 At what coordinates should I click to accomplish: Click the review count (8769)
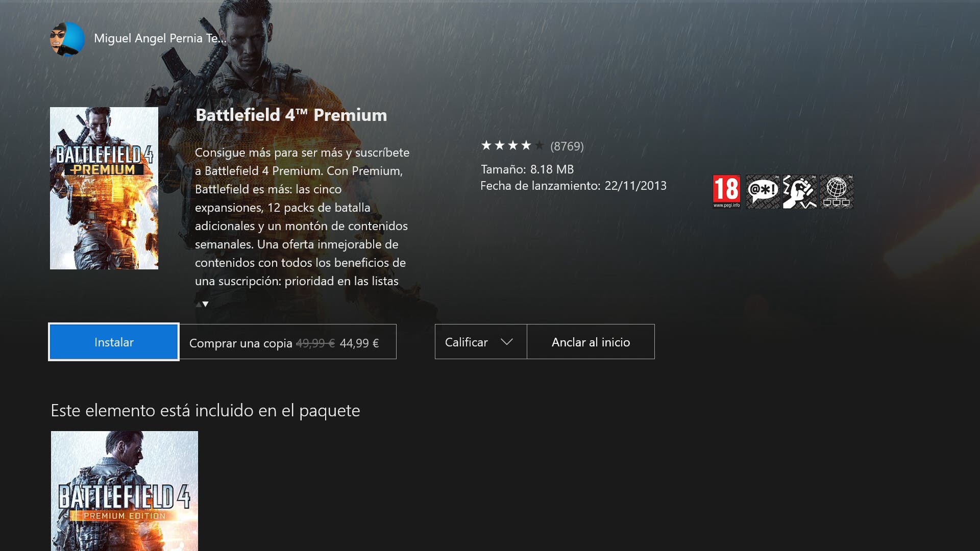[x=567, y=146]
